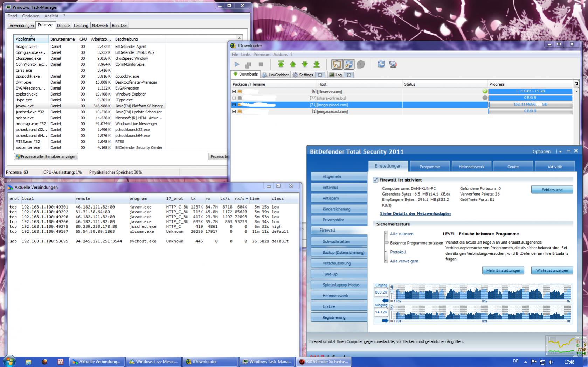Switch to LinkGrabber tab in JDownloader

[275, 75]
